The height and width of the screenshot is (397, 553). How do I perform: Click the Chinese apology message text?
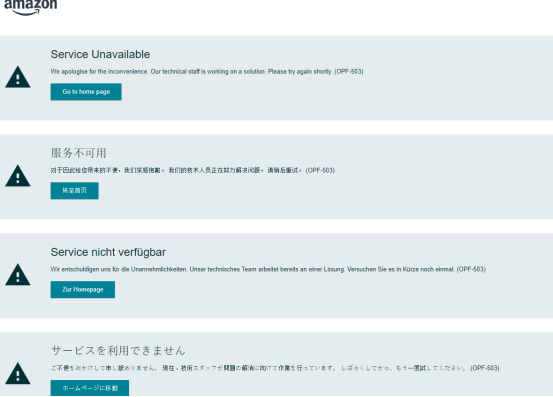click(193, 170)
